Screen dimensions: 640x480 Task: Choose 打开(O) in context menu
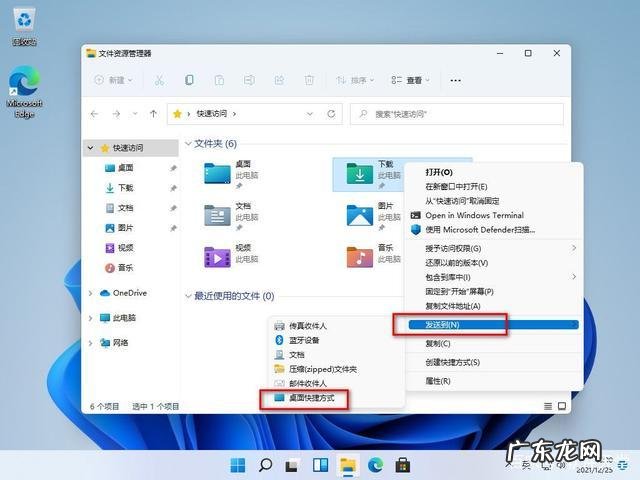coord(493,172)
